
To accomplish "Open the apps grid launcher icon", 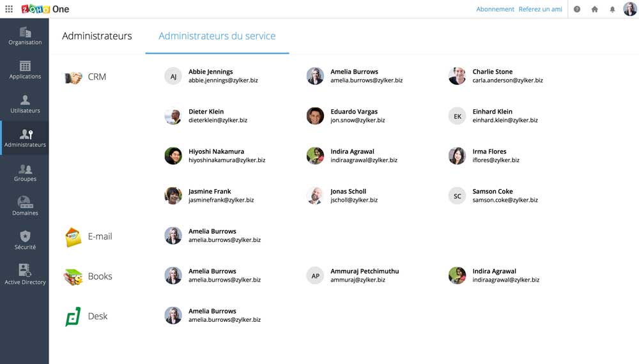I will pyautogui.click(x=9, y=9).
